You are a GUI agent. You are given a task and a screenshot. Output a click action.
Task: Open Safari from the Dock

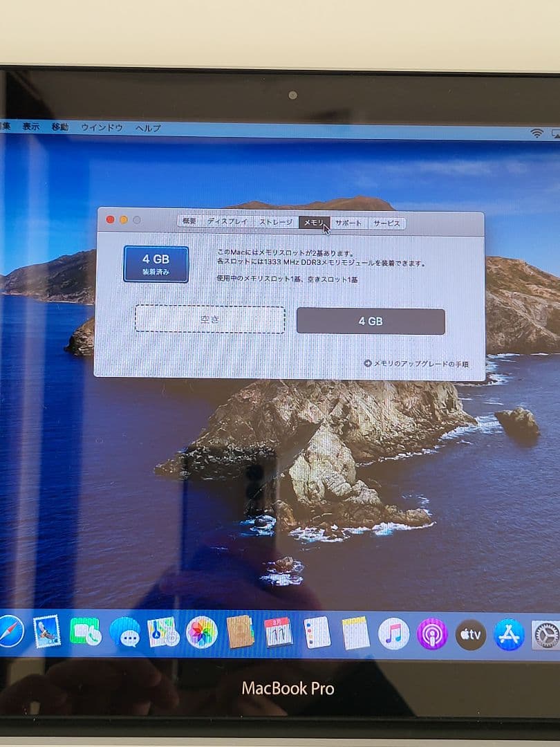(10, 635)
